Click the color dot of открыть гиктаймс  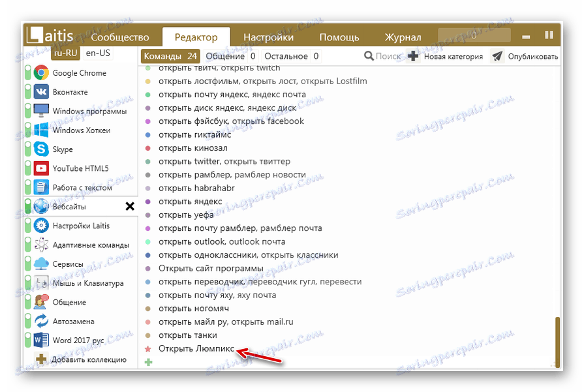tap(148, 135)
